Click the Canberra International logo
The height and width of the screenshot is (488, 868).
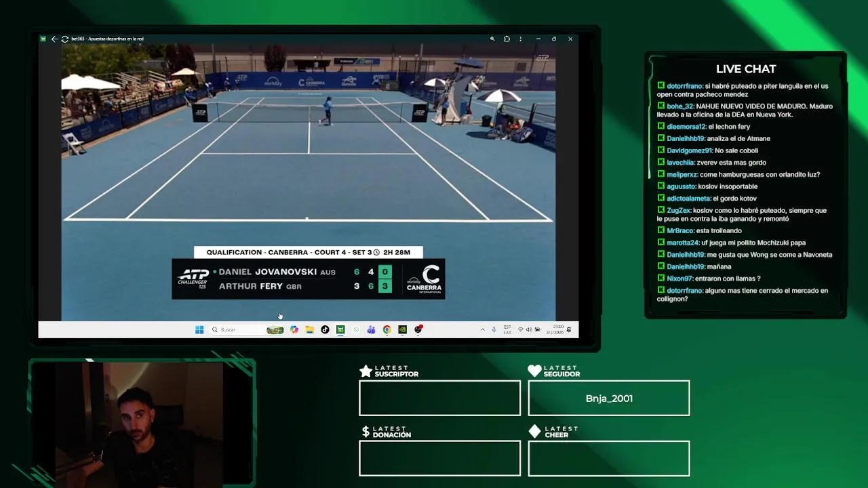click(425, 279)
